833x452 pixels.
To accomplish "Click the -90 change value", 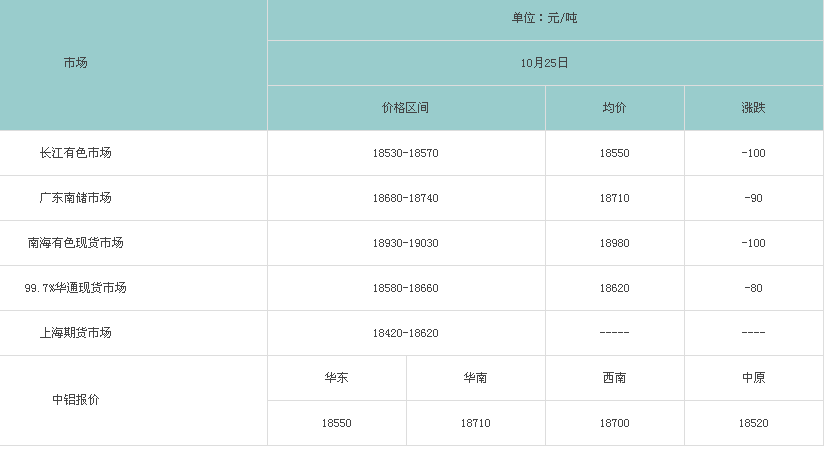I will 753,198.
